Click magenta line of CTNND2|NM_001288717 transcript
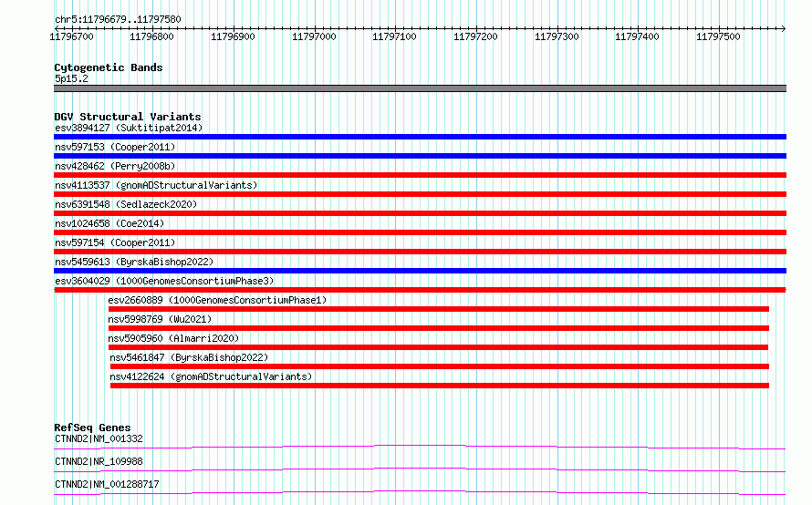The height and width of the screenshot is (505, 812). [x=420, y=492]
